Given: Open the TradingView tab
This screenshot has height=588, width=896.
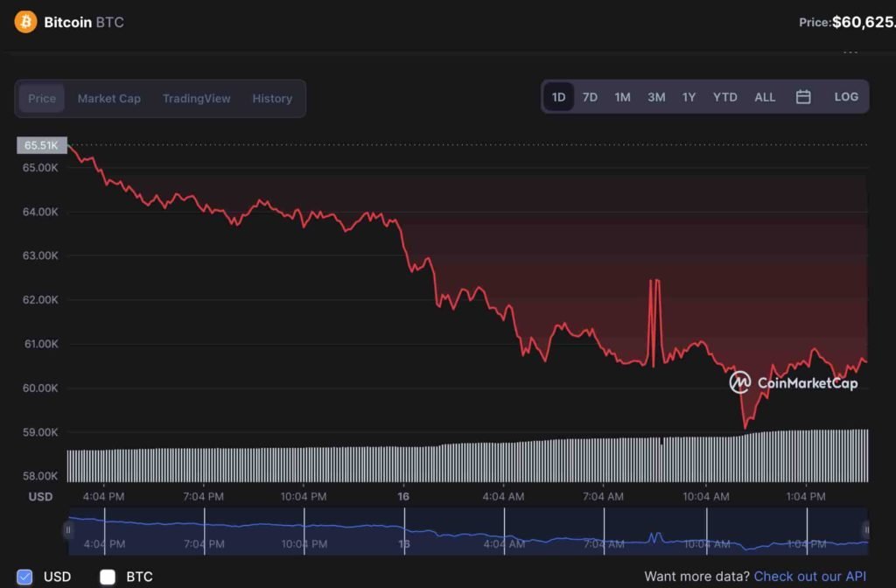Looking at the screenshot, I should tap(196, 99).
